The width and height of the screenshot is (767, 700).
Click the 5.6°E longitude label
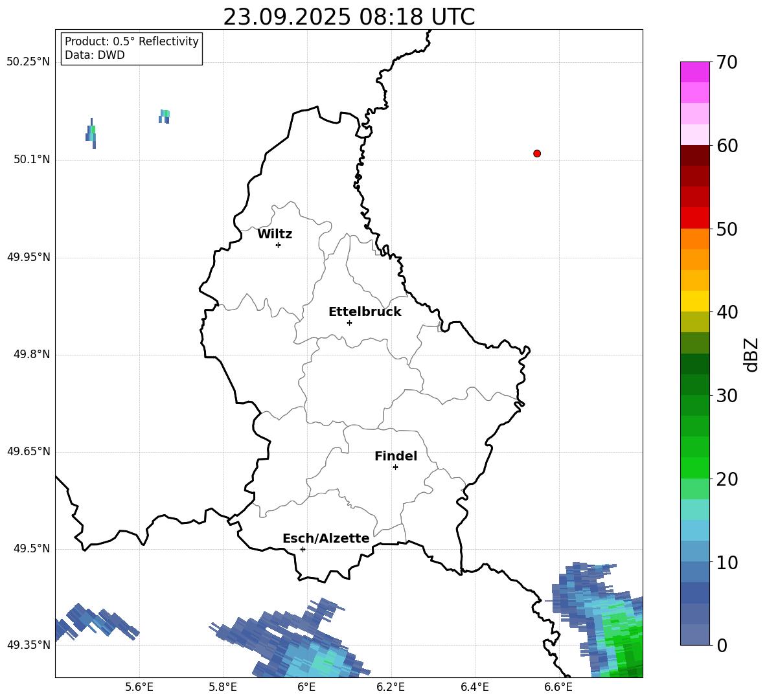click(139, 687)
